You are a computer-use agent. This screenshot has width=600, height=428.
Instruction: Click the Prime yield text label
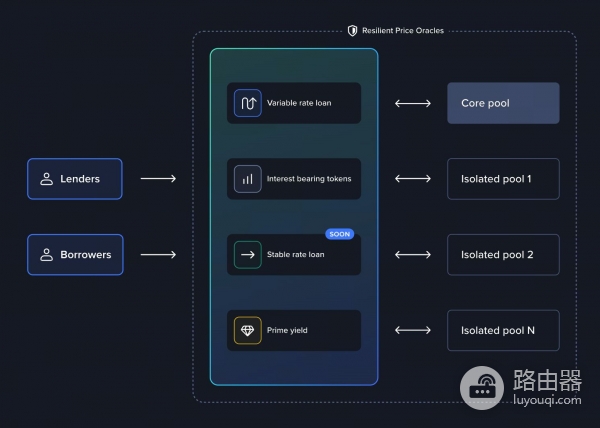289,331
